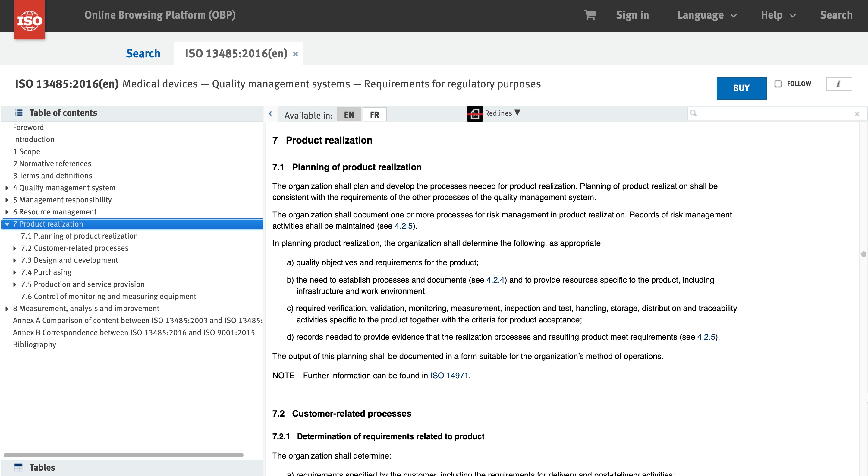Screen dimensions: 868x476
Task: Select the ISO 13485:2016(en) tab
Action: click(x=236, y=53)
